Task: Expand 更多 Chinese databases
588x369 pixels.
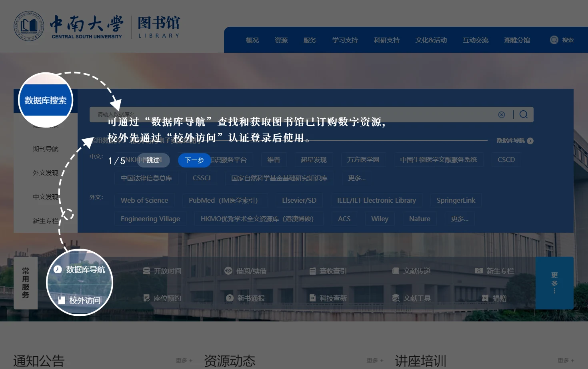Action: point(357,178)
